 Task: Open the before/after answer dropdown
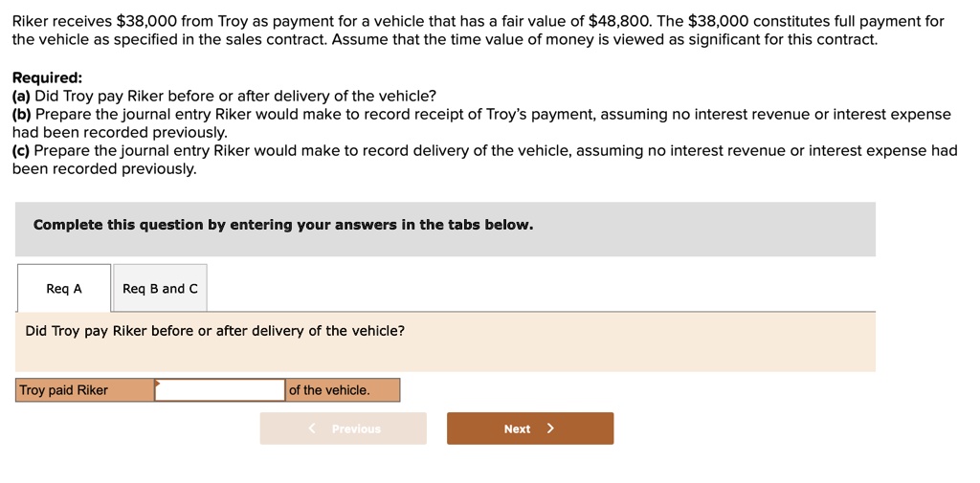tap(220, 390)
